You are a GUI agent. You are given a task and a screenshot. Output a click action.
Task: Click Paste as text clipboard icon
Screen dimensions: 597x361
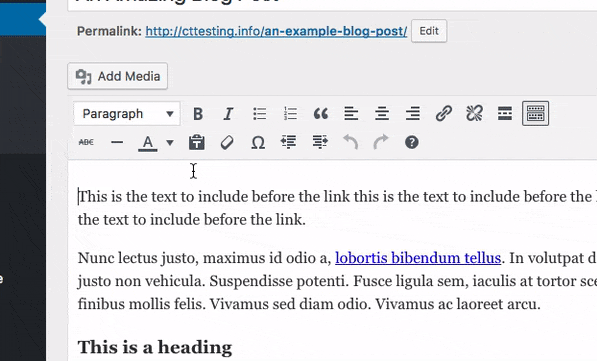197,142
